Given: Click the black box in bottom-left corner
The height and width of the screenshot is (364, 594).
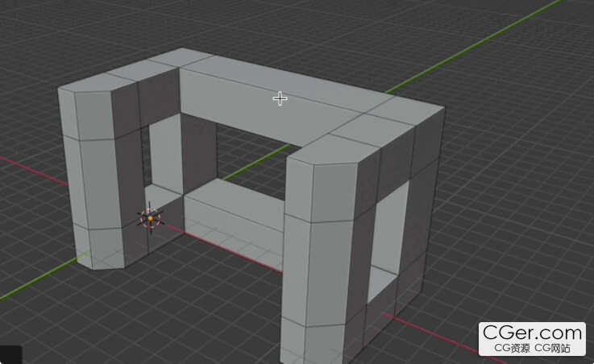Looking at the screenshot, I should pos(10,354).
